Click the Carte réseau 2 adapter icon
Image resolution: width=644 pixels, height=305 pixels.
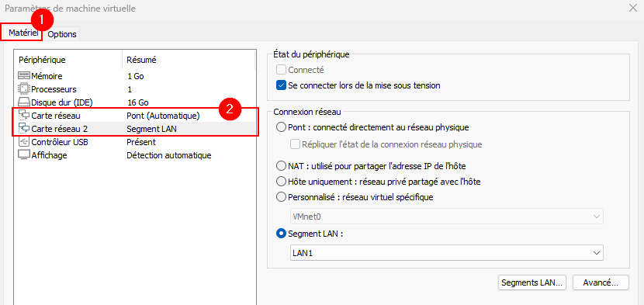tap(24, 129)
